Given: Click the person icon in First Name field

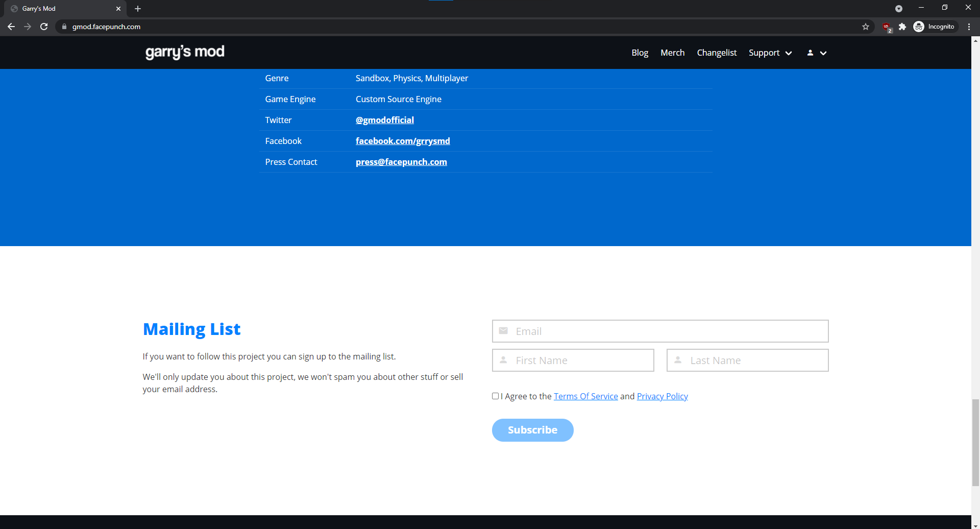Looking at the screenshot, I should click(x=503, y=360).
